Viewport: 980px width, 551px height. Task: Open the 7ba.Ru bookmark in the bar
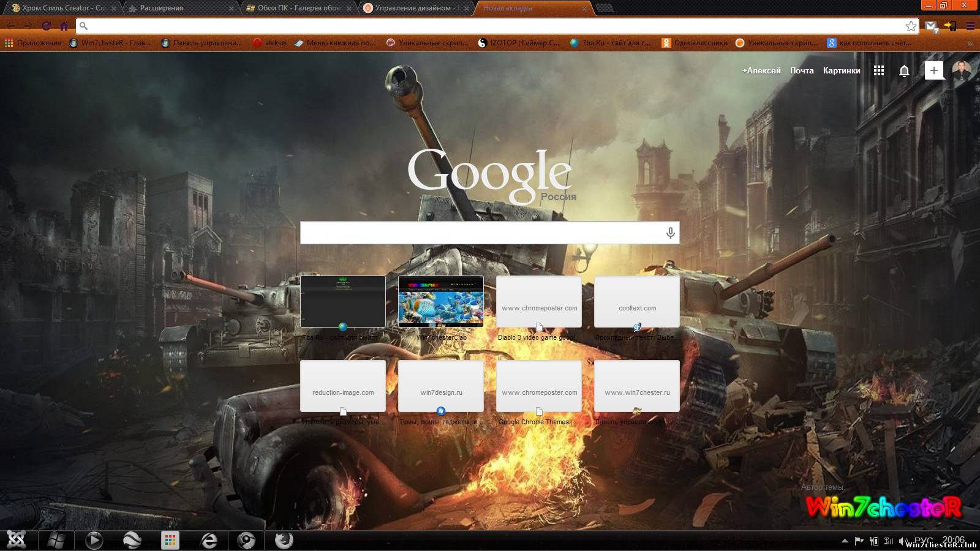coord(610,43)
